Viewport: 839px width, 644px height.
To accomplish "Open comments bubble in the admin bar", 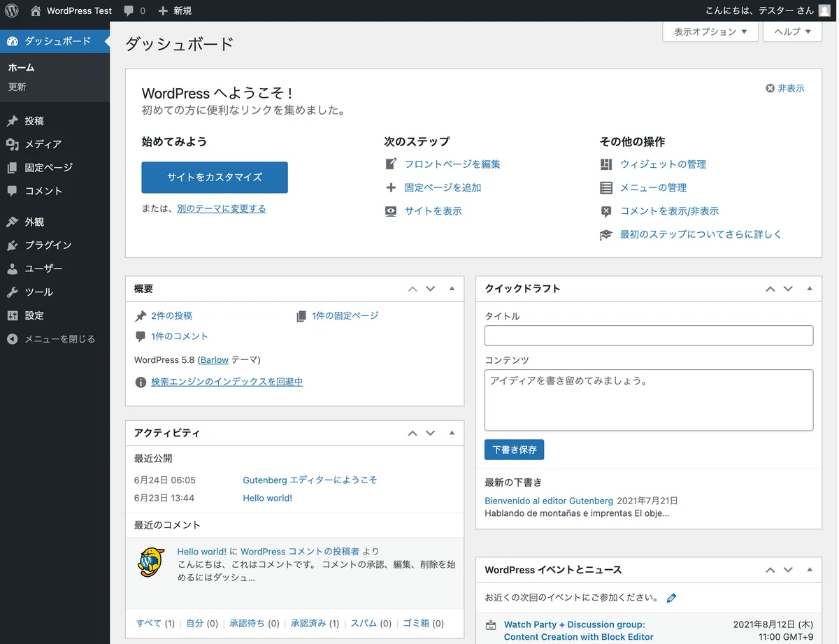I will coord(129,10).
